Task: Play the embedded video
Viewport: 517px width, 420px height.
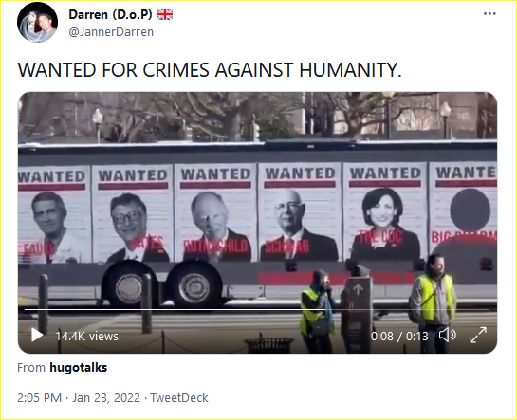Action: (37, 335)
